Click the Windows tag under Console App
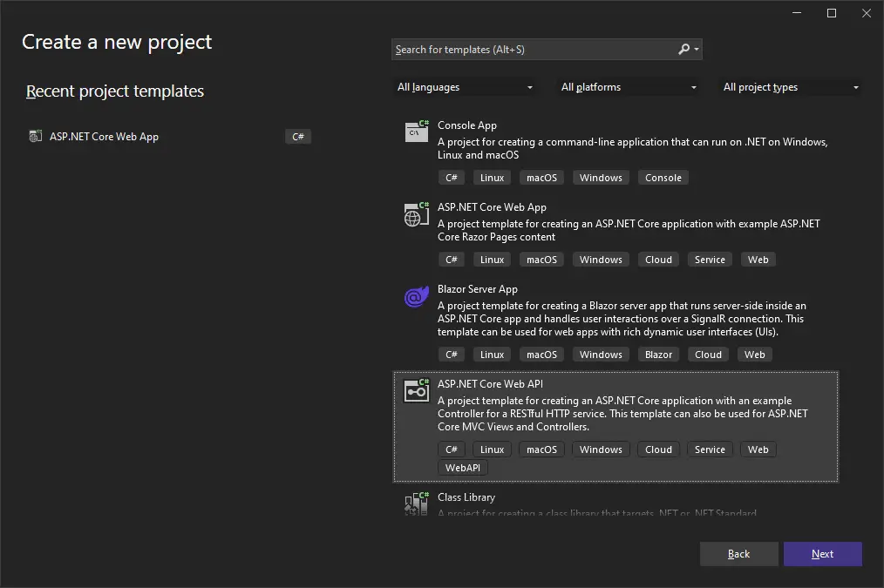 point(601,178)
